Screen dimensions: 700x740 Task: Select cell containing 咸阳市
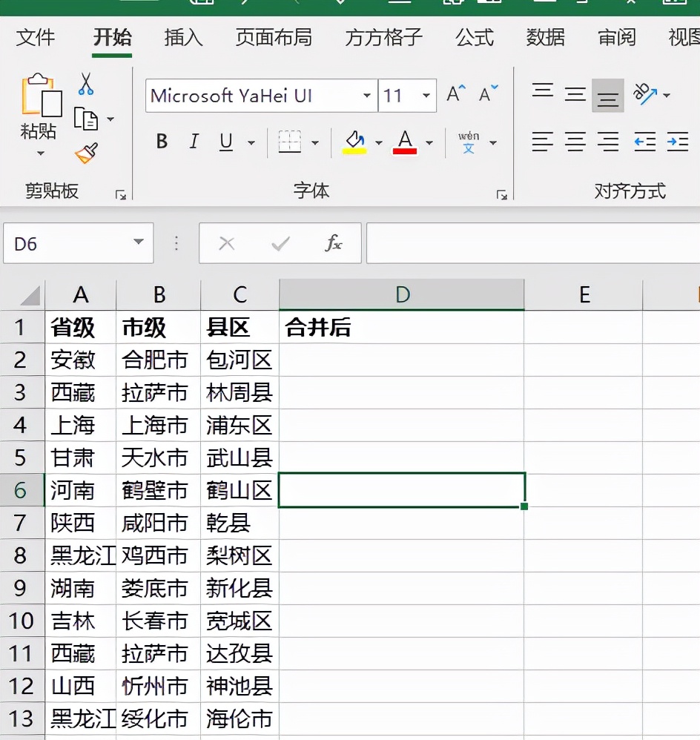(x=158, y=523)
